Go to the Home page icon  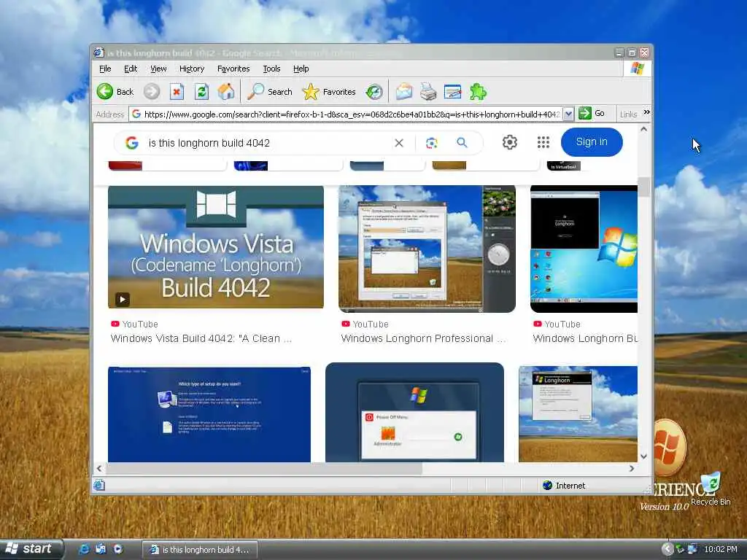(x=226, y=91)
